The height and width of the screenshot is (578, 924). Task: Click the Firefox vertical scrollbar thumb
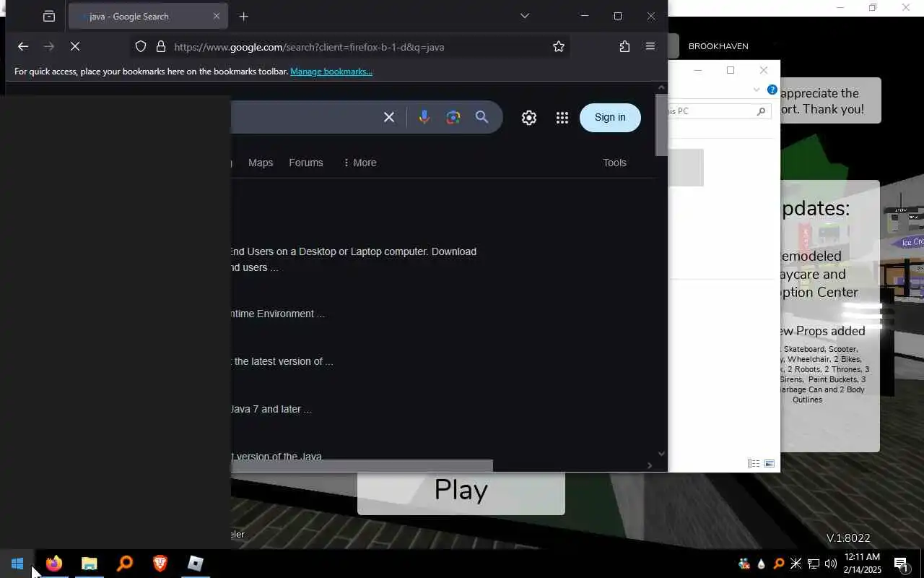pos(661,124)
